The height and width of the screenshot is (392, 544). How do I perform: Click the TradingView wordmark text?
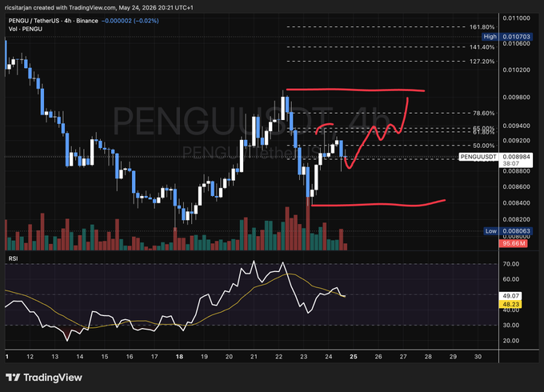pos(53,378)
